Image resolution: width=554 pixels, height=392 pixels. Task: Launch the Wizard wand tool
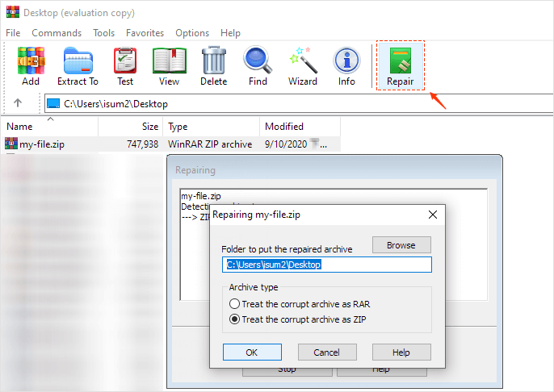303,60
